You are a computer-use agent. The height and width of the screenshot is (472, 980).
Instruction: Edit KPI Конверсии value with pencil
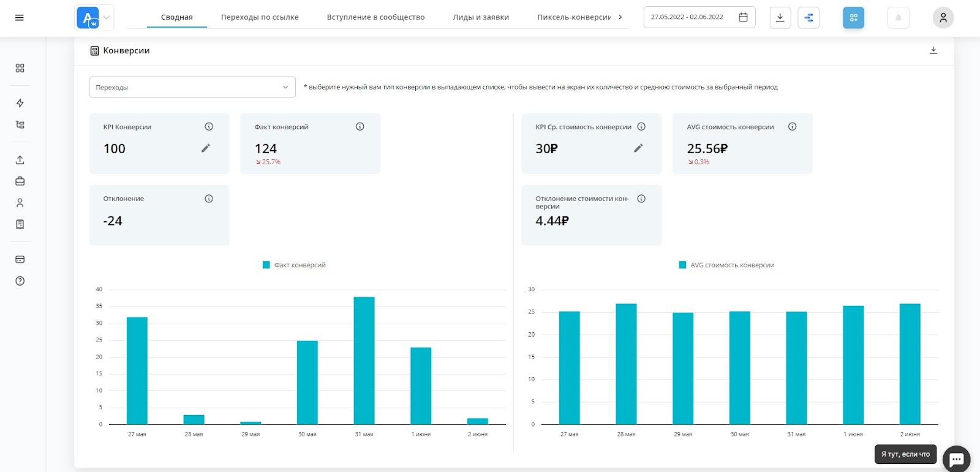[x=206, y=148]
